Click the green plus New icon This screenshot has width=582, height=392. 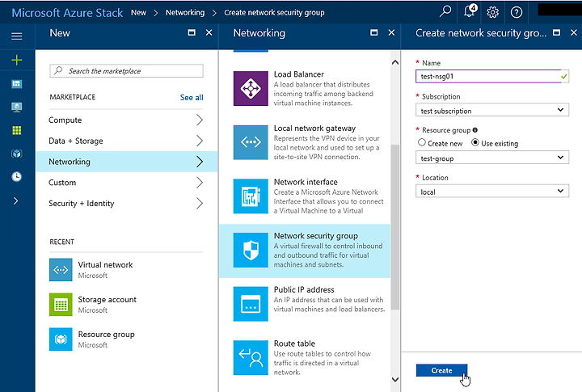point(17,60)
